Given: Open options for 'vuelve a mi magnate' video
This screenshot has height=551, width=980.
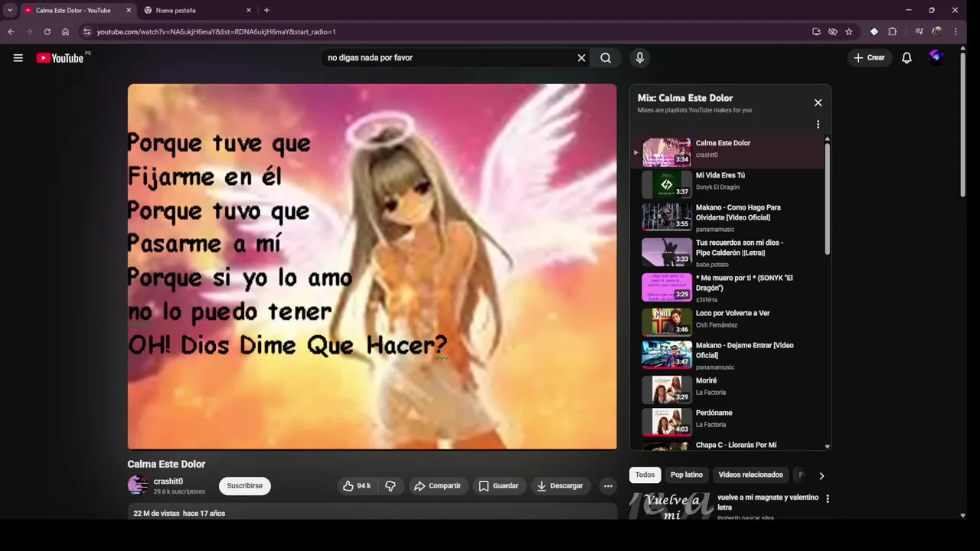Looking at the screenshot, I should pos(827,498).
